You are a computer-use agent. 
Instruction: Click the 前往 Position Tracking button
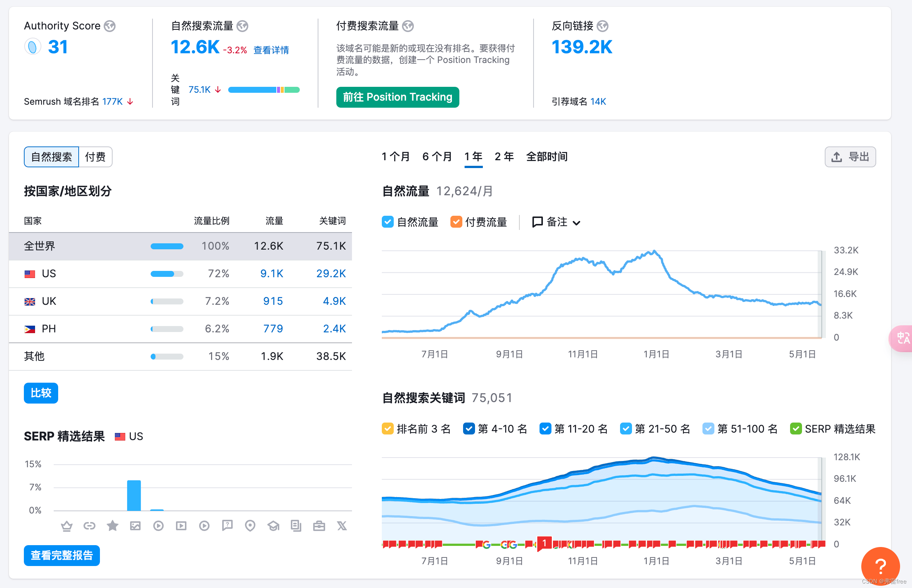(x=397, y=97)
